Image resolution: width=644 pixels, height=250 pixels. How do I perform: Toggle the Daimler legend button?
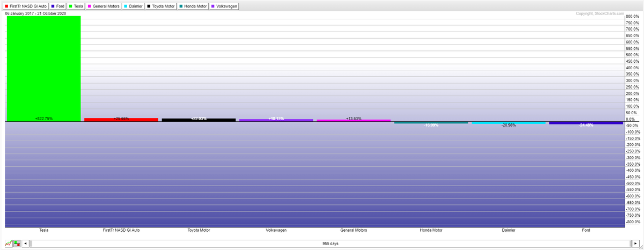tap(134, 6)
